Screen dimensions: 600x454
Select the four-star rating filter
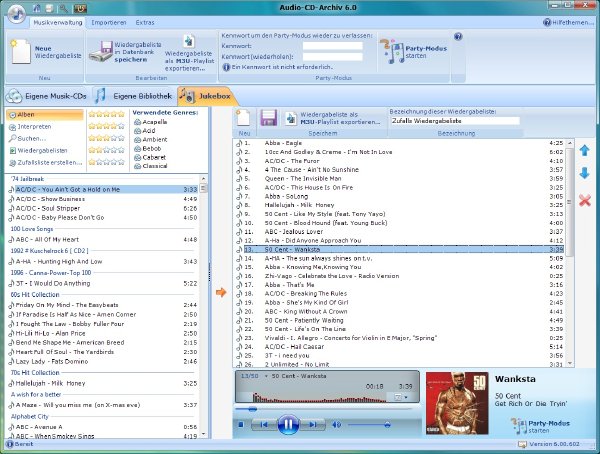[107, 126]
